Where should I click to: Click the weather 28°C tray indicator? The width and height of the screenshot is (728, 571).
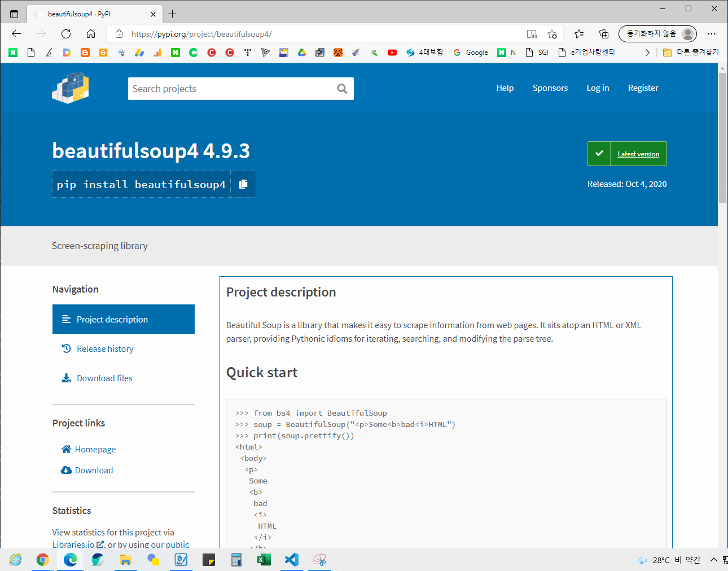point(669,560)
